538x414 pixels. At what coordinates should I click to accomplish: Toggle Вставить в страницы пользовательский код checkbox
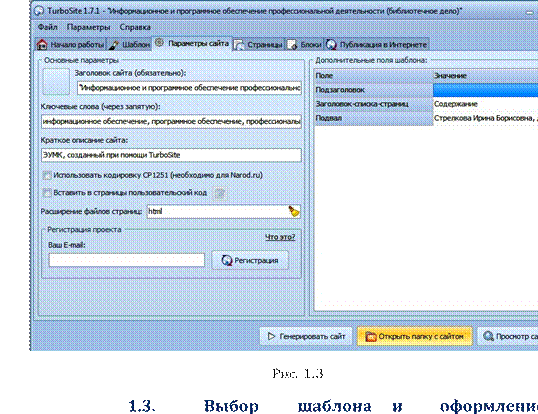coord(47,193)
